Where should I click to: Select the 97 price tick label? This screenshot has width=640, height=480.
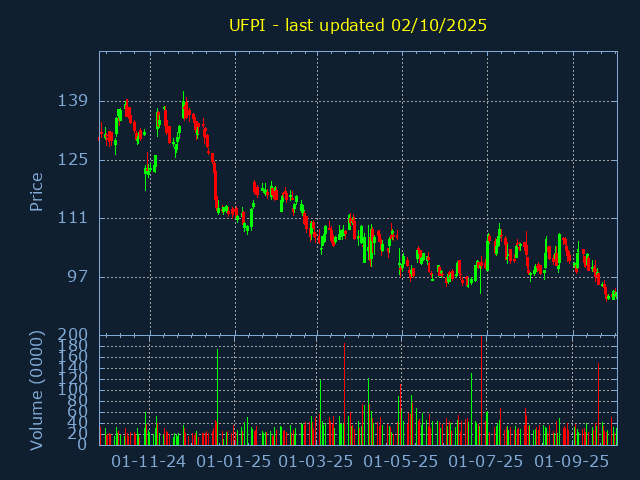pyautogui.click(x=78, y=277)
